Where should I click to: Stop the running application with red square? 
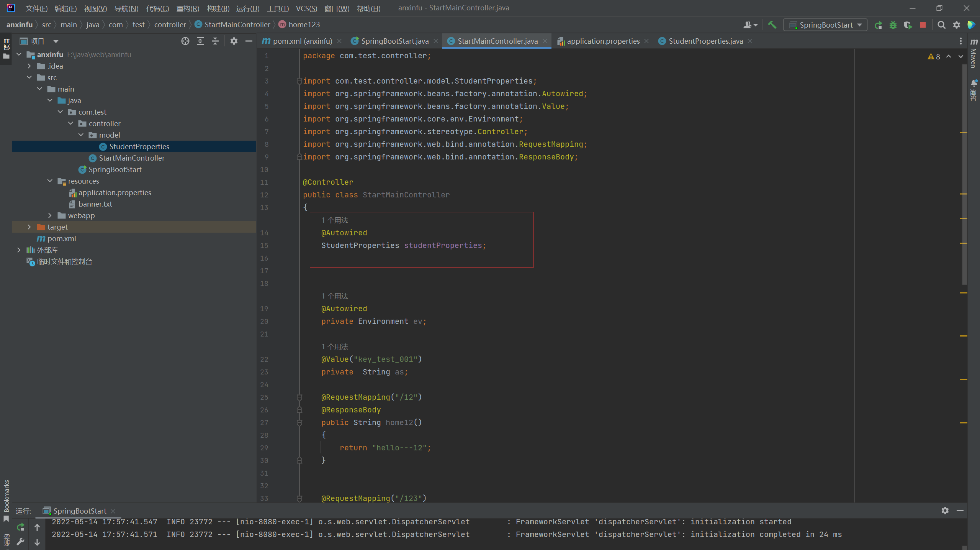[x=923, y=25]
